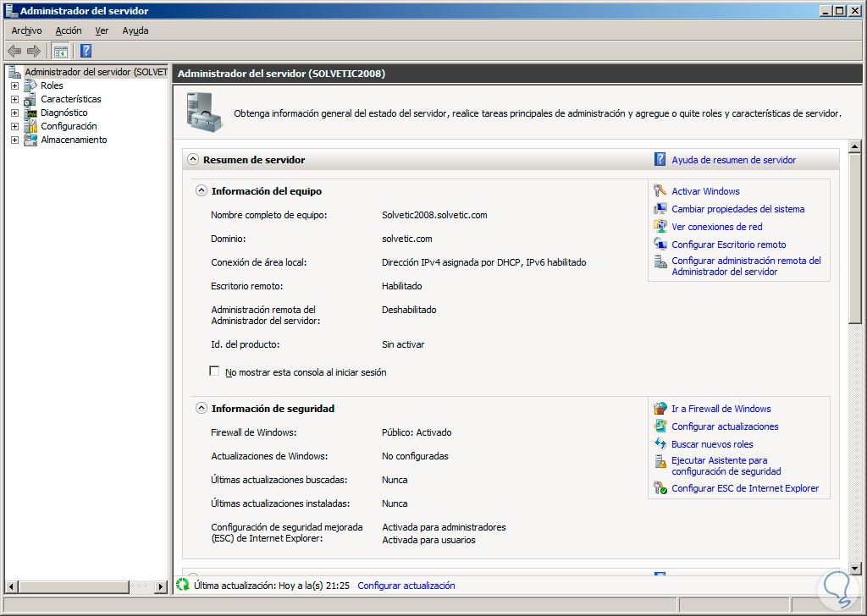The width and height of the screenshot is (867, 616).
Task: Click Ver conexiones de red link
Action: [716, 227]
